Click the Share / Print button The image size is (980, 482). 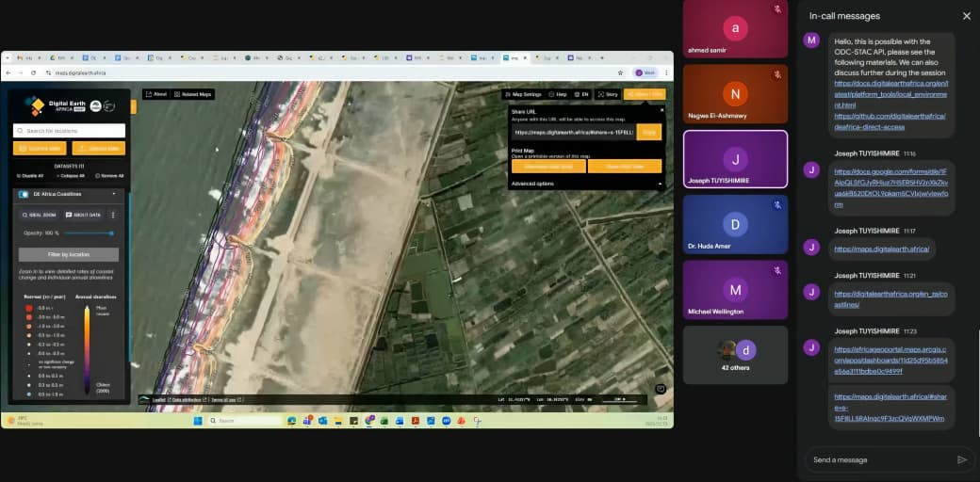645,94
